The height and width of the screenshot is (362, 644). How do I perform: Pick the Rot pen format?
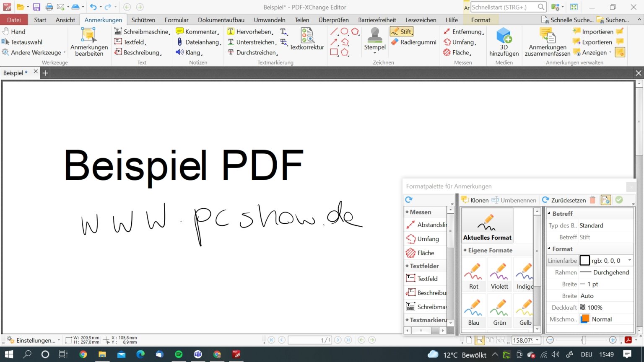point(474,274)
